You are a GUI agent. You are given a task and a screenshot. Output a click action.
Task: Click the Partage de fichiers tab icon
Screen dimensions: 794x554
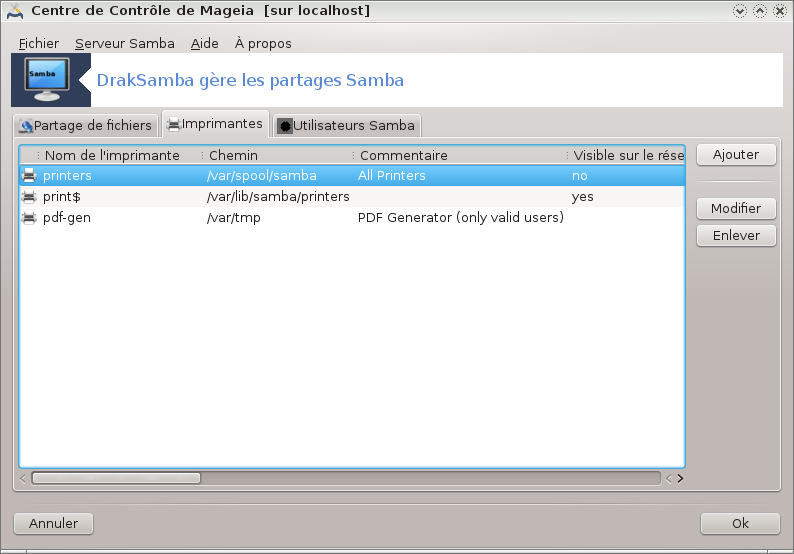pyautogui.click(x=26, y=126)
